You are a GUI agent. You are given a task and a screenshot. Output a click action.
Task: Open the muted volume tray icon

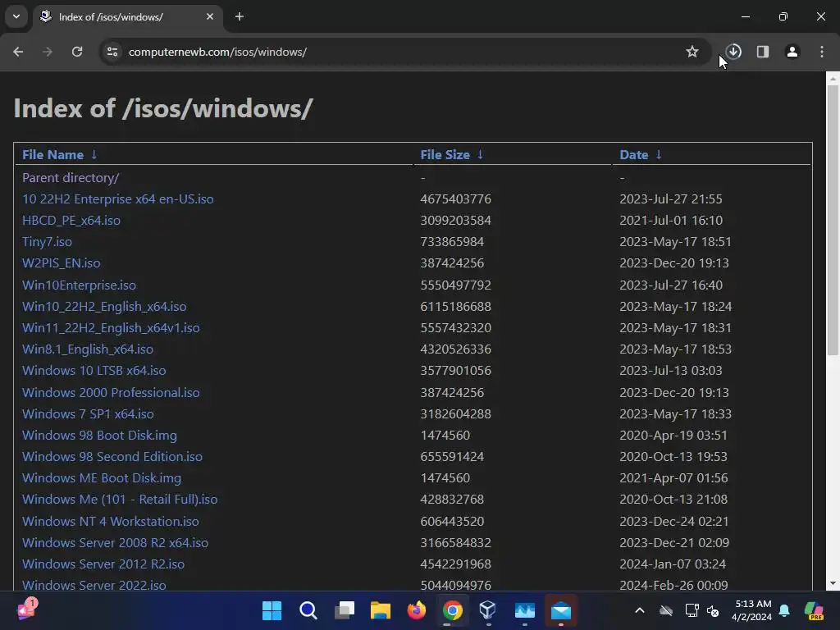coord(713,610)
